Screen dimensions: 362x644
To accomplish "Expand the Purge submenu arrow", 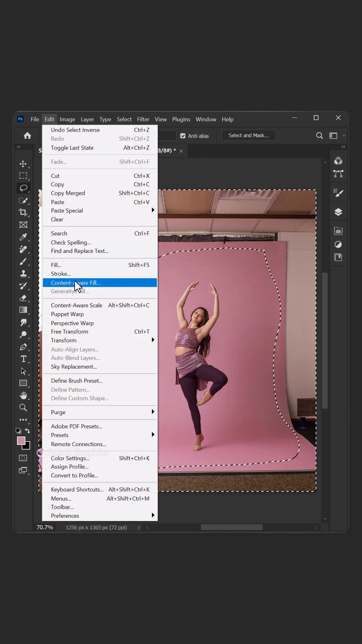I will click(153, 412).
